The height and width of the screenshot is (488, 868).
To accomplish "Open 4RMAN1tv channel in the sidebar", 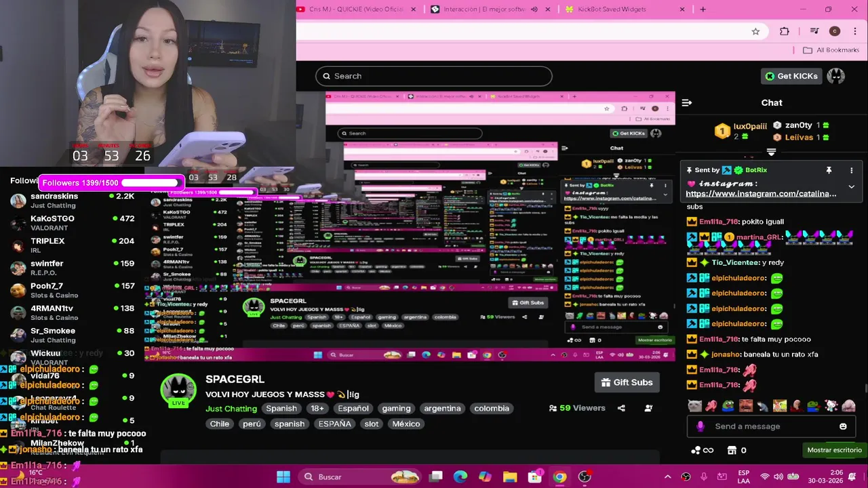I will 73,312.
